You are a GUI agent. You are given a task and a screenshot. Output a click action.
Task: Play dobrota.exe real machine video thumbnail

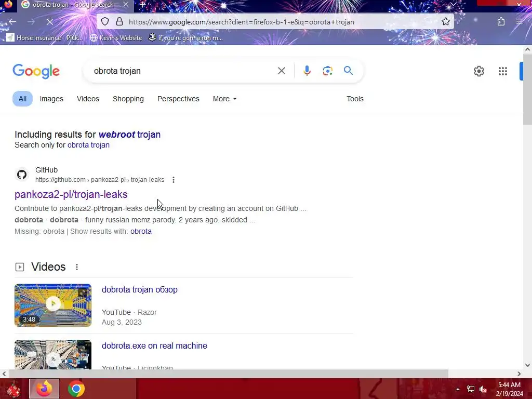pyautogui.click(x=53, y=354)
